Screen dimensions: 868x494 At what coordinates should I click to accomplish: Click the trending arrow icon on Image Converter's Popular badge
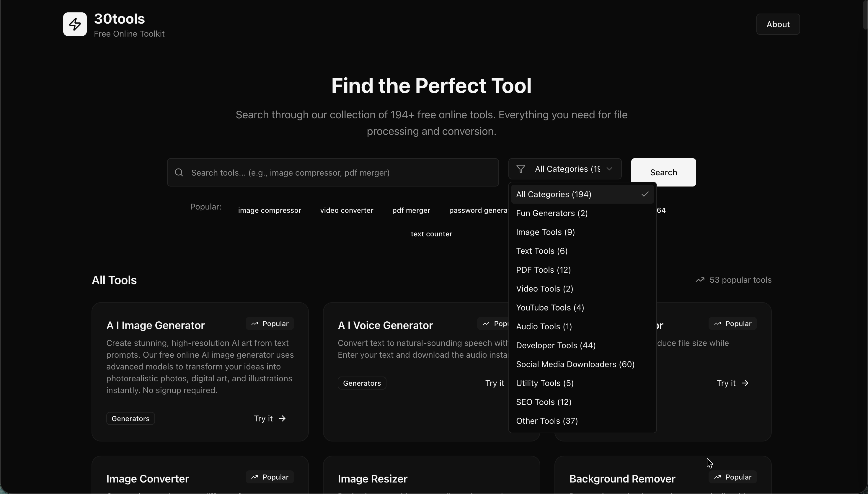(254, 477)
